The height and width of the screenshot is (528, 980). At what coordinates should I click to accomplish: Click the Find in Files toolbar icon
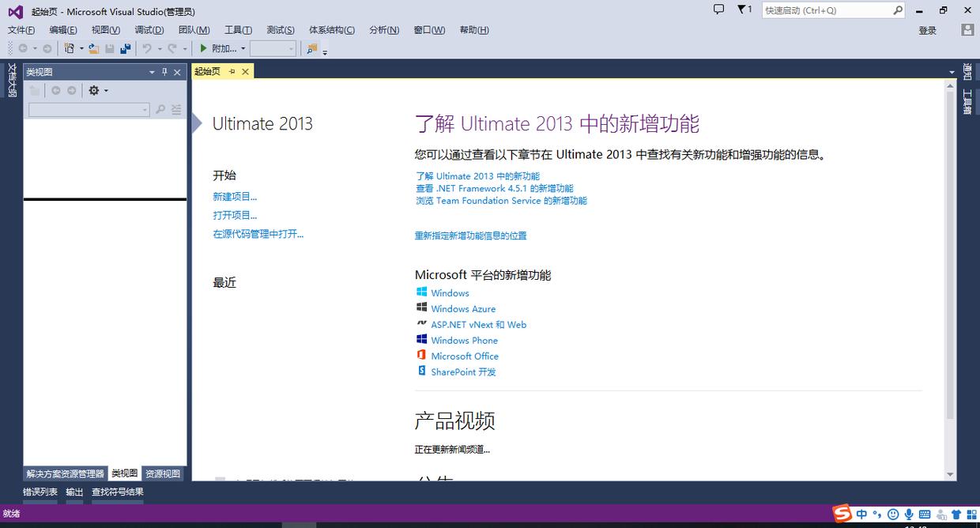[310, 48]
